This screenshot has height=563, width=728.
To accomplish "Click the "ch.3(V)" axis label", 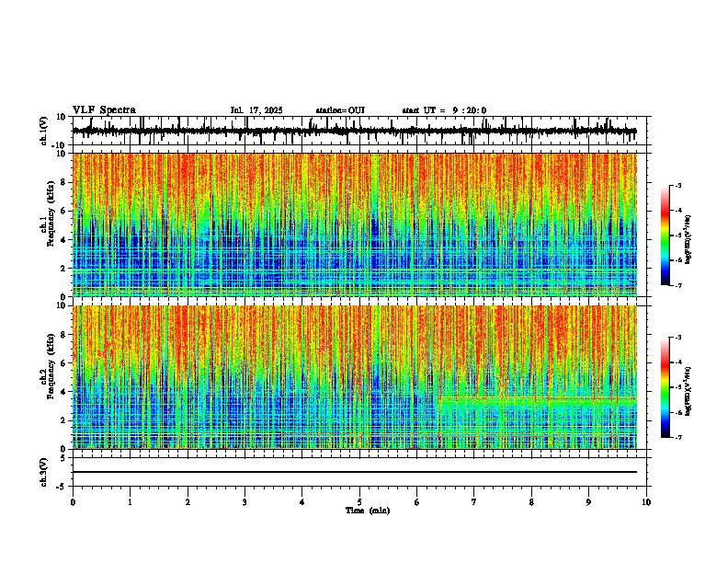I will pyautogui.click(x=44, y=472).
